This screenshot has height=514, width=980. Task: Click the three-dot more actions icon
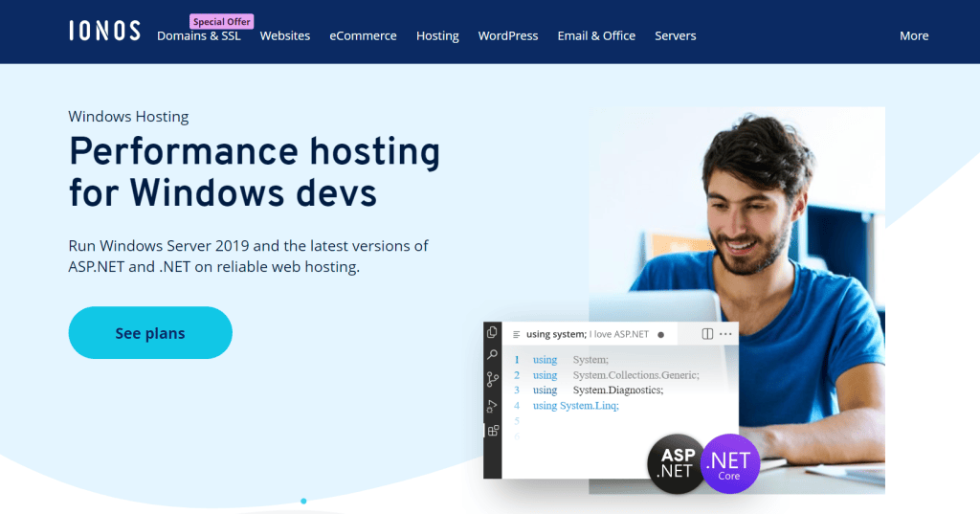(x=725, y=334)
